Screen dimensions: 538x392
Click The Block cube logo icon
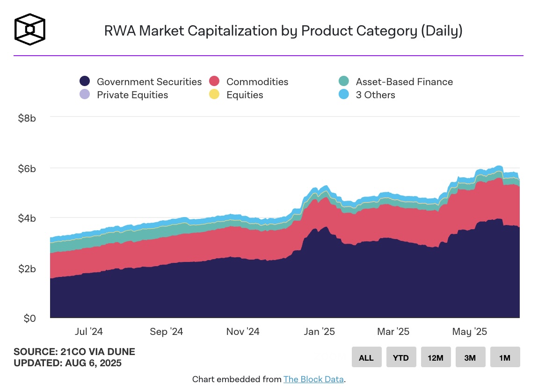click(x=30, y=29)
